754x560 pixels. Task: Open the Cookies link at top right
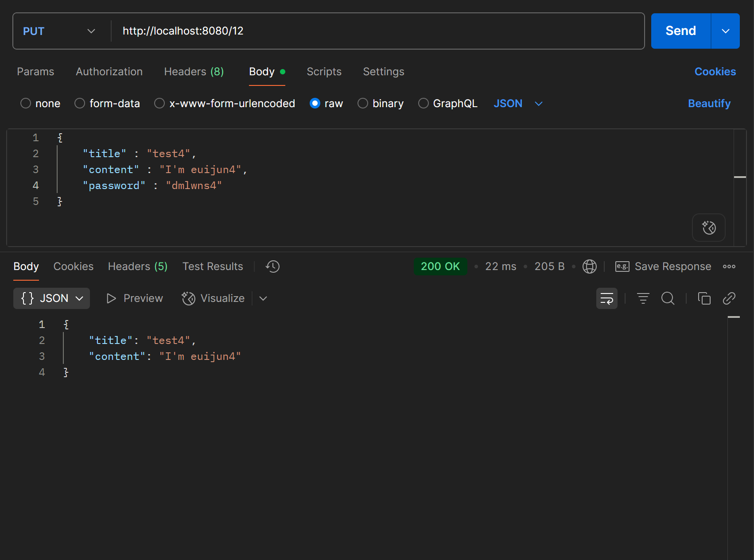[715, 72]
